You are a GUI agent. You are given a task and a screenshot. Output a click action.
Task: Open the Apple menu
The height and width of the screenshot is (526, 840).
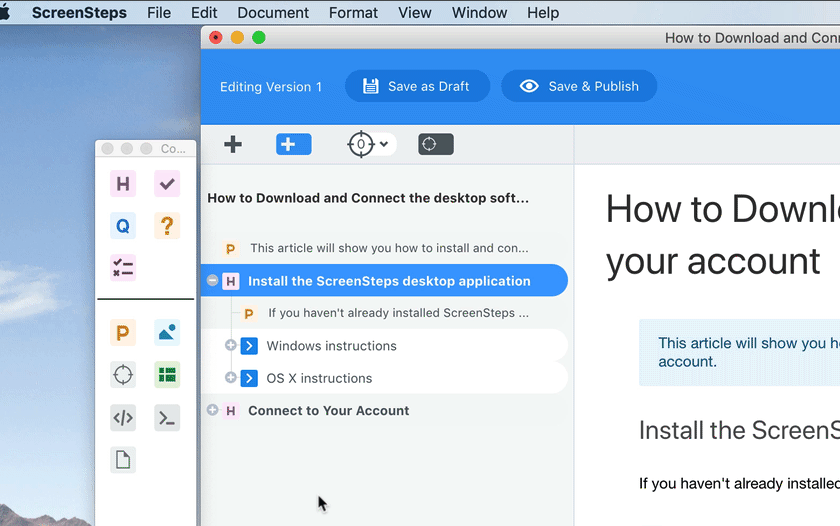tap(4, 12)
